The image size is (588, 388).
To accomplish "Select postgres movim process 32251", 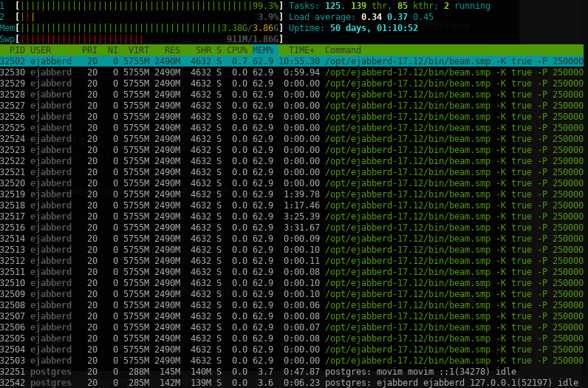I will point(292,372).
